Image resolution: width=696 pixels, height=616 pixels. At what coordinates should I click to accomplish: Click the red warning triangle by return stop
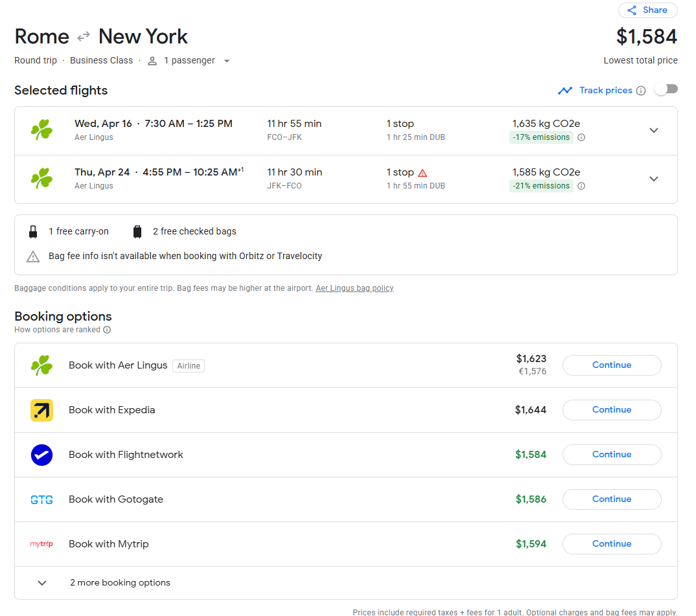coord(423,173)
